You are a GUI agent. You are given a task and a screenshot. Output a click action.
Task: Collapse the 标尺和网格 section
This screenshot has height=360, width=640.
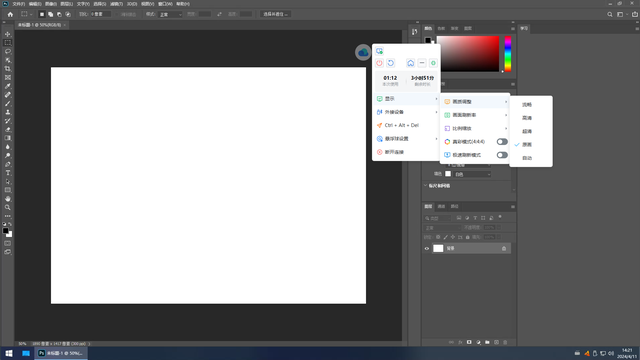425,186
